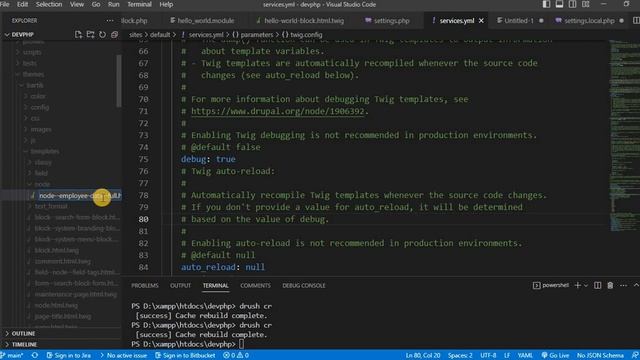640x360 pixels.
Task: Click the main branch indicator
Action: tap(12, 356)
